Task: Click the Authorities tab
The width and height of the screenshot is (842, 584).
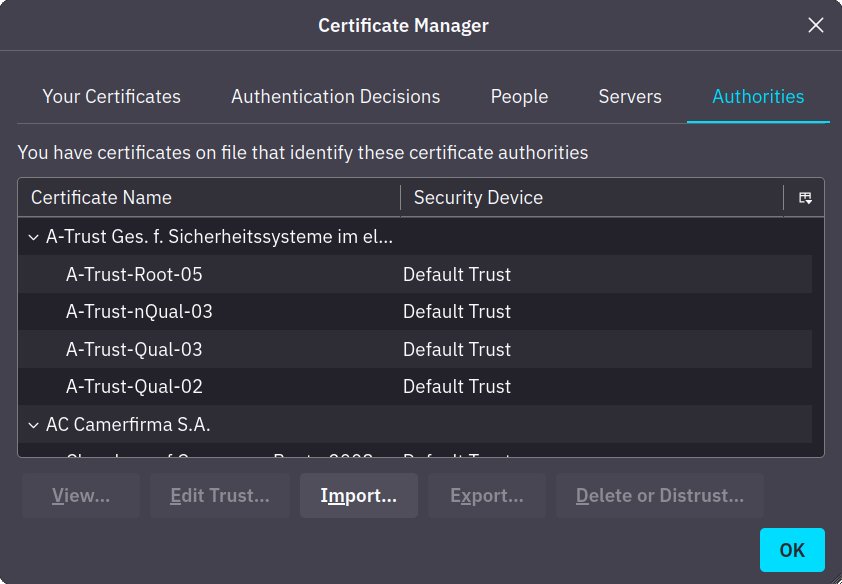Action: point(758,96)
